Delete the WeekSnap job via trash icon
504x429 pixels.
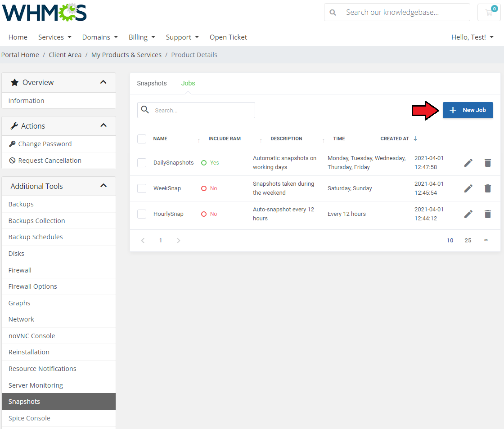[488, 188]
